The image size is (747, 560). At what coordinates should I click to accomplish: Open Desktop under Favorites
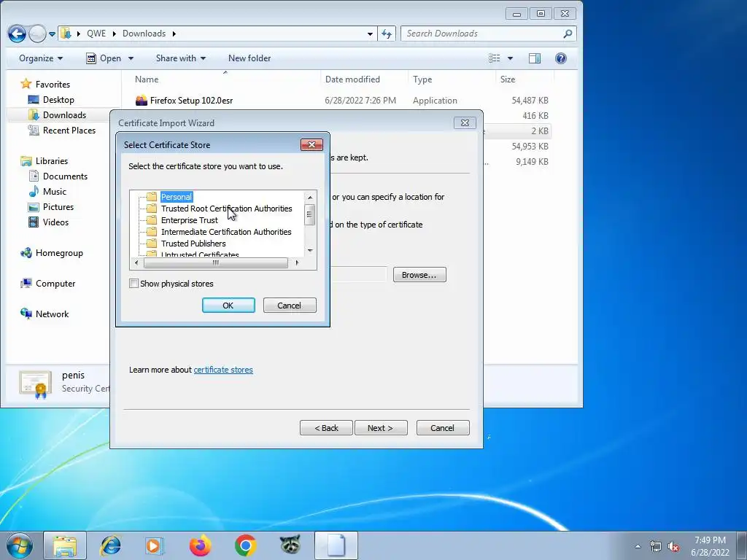(58, 99)
